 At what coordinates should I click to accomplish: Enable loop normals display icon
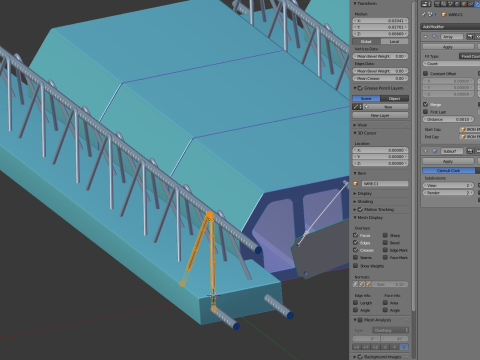(x=362, y=284)
